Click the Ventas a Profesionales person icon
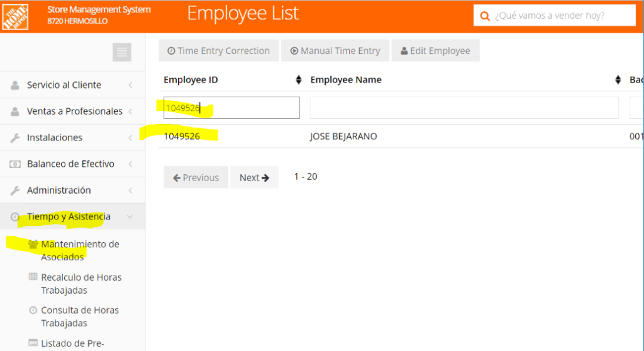Viewport: 644px width, 351px height. click(15, 111)
